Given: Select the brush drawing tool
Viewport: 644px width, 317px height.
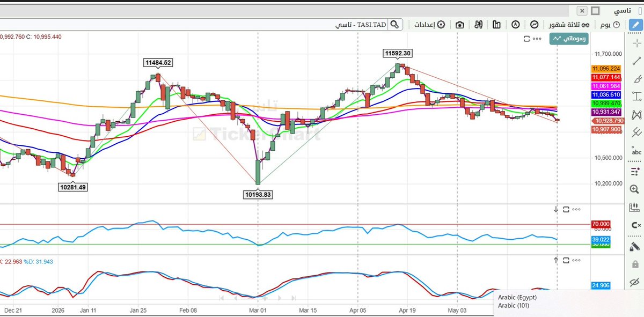Looking at the screenshot, I should tap(636, 79).
